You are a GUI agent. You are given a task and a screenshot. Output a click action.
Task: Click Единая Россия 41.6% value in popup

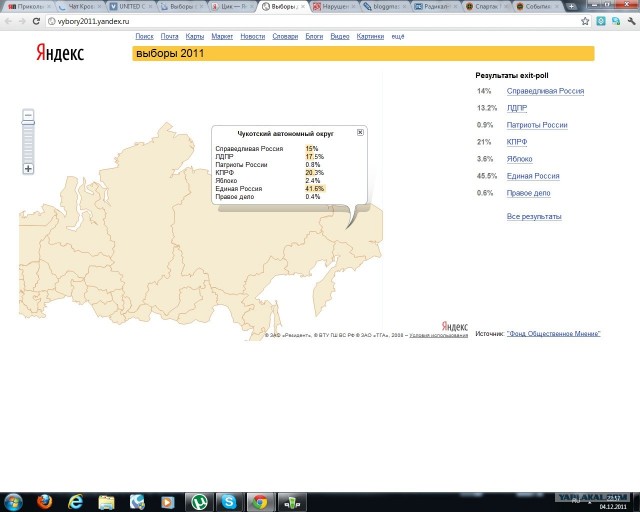[315, 189]
